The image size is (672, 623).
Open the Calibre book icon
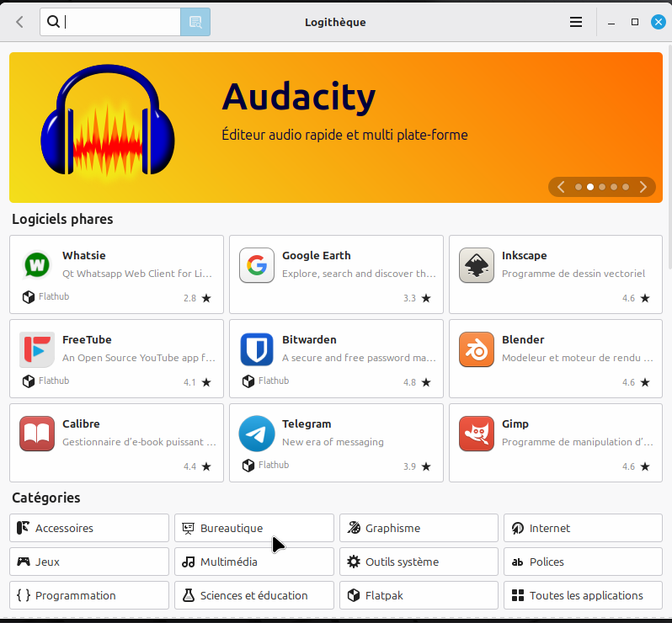pos(37,434)
